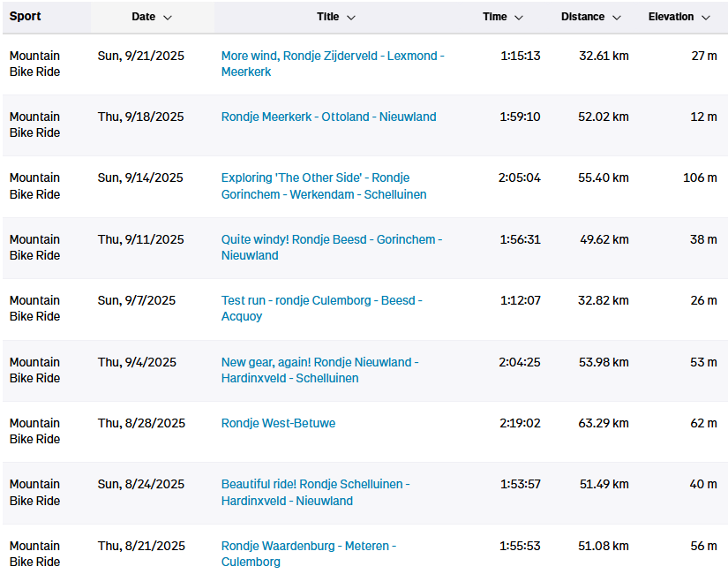This screenshot has height=574, width=728.
Task: Sort by the Distance column chevron
Action: [x=617, y=18]
